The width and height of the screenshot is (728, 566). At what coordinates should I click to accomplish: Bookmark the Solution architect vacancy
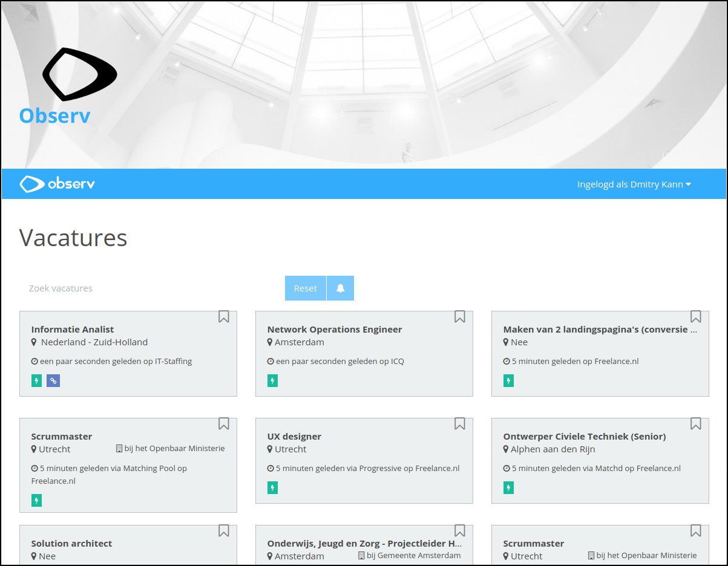point(224,531)
